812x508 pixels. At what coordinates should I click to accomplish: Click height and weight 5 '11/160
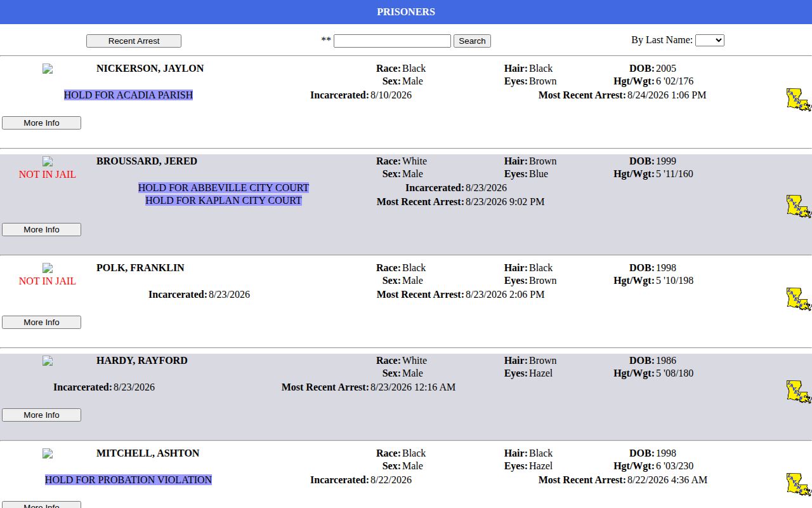[675, 174]
